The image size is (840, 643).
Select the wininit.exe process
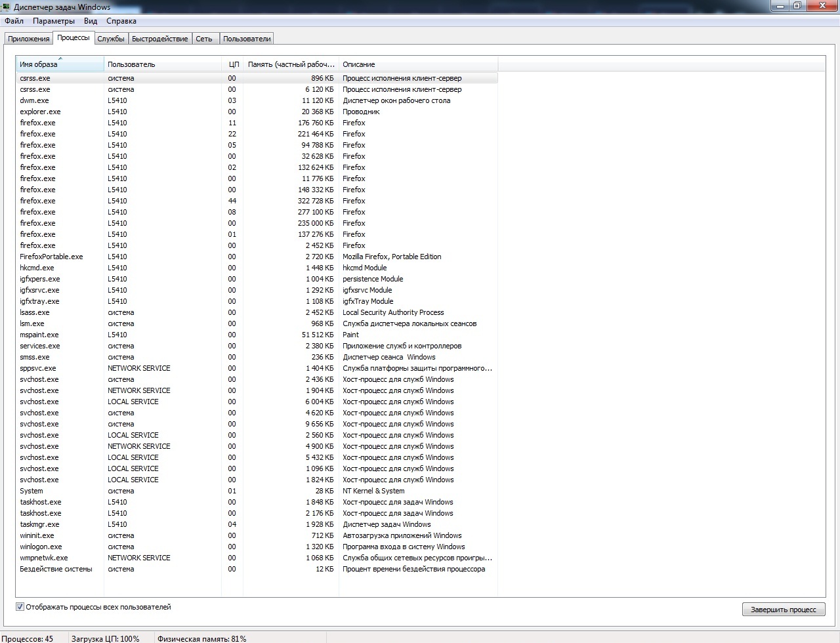(x=257, y=535)
